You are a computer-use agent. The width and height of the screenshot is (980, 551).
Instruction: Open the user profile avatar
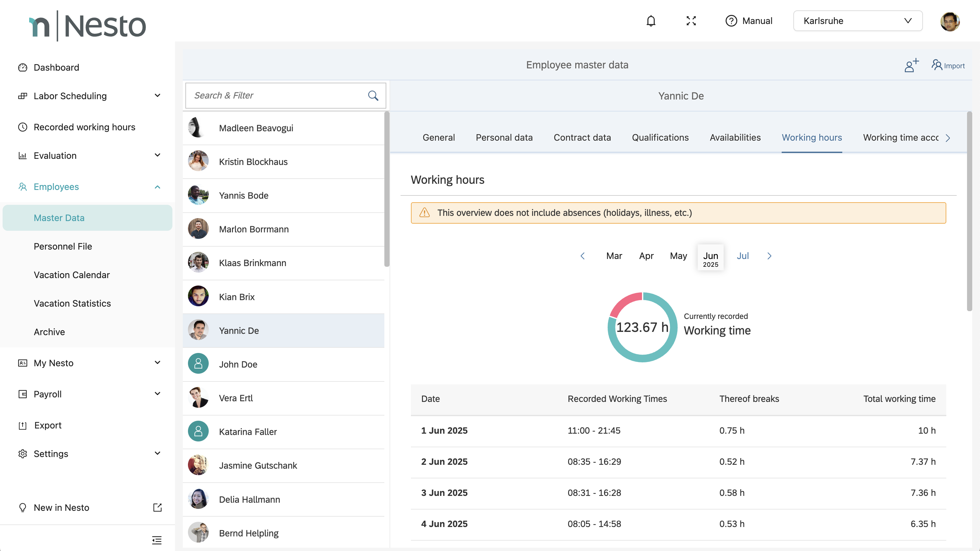[950, 21]
